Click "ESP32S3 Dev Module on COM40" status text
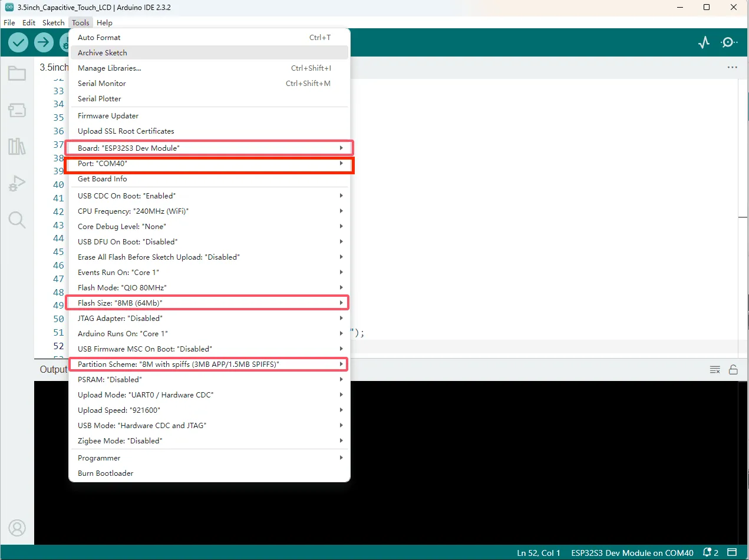 632,553
